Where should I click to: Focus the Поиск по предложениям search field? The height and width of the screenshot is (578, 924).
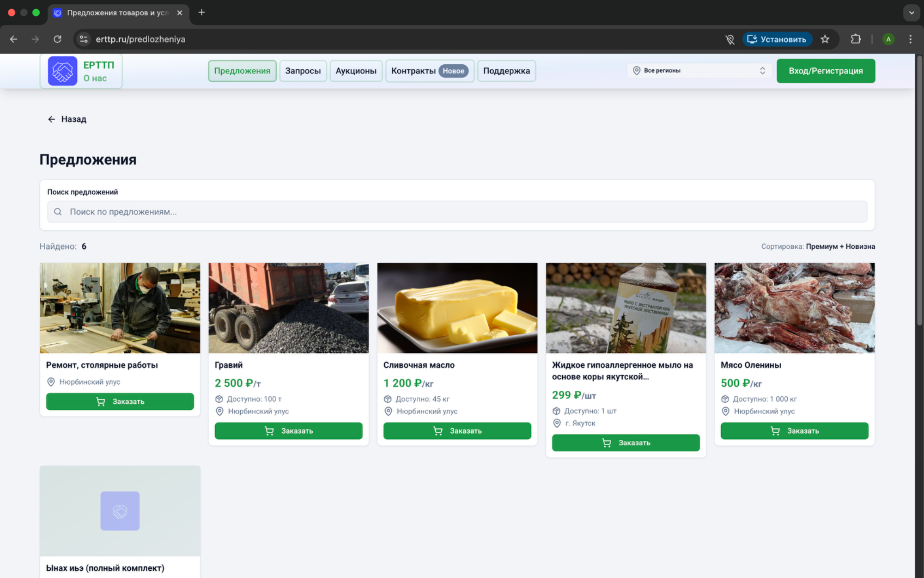(457, 212)
